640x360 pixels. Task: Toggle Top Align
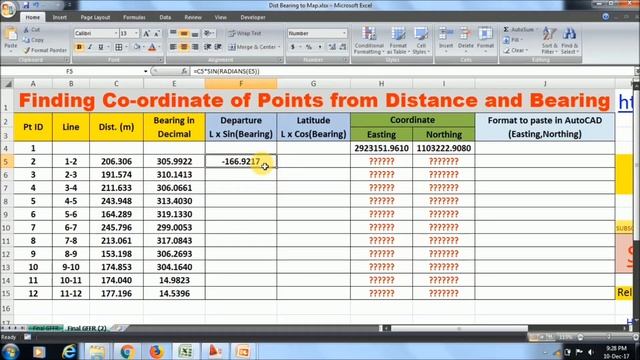[x=173, y=33]
